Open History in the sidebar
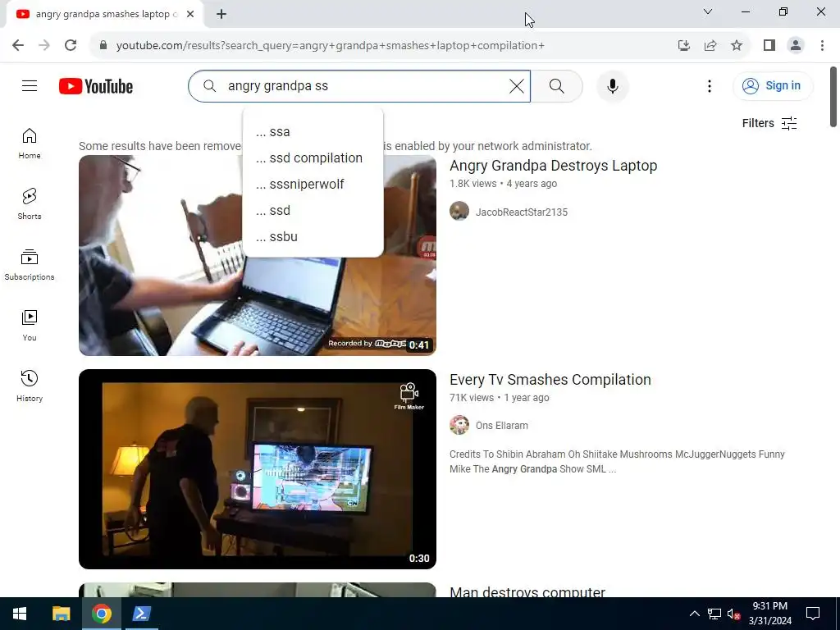This screenshot has width=840, height=630. 30,386
